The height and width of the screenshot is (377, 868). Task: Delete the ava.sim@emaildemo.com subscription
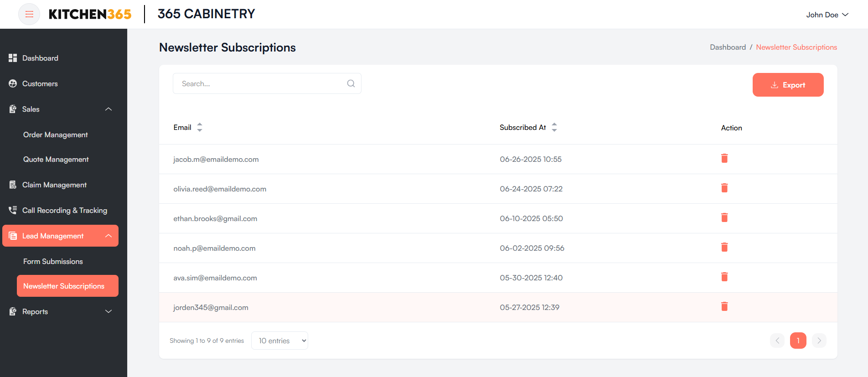click(x=724, y=277)
